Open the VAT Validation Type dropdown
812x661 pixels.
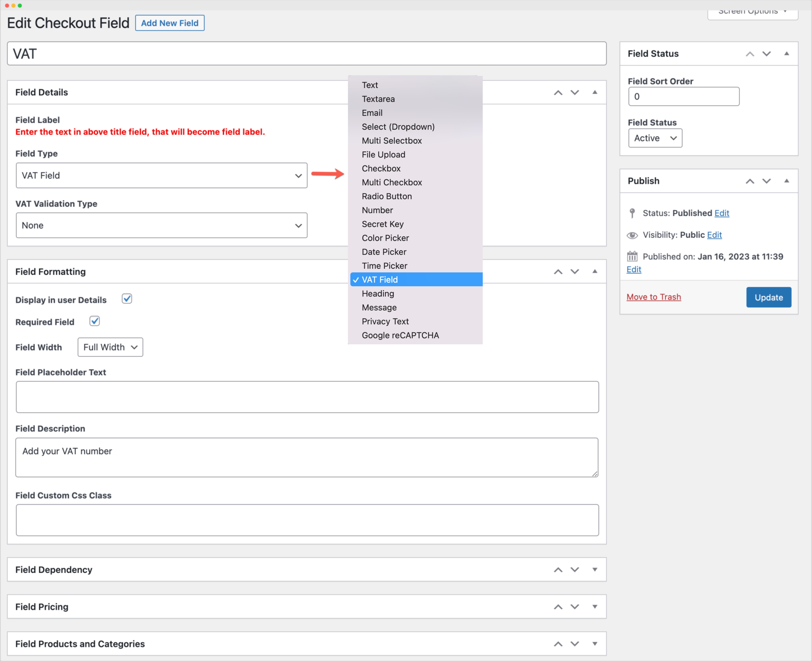point(161,225)
